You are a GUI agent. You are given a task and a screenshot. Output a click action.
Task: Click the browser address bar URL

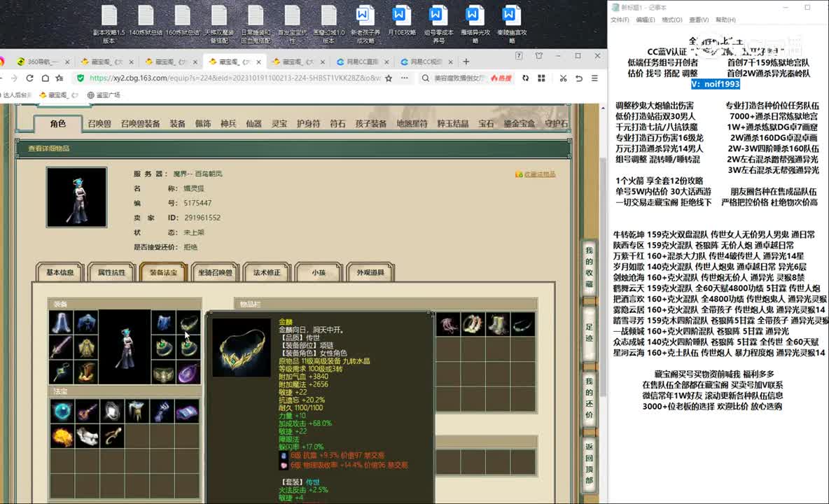tap(235, 78)
